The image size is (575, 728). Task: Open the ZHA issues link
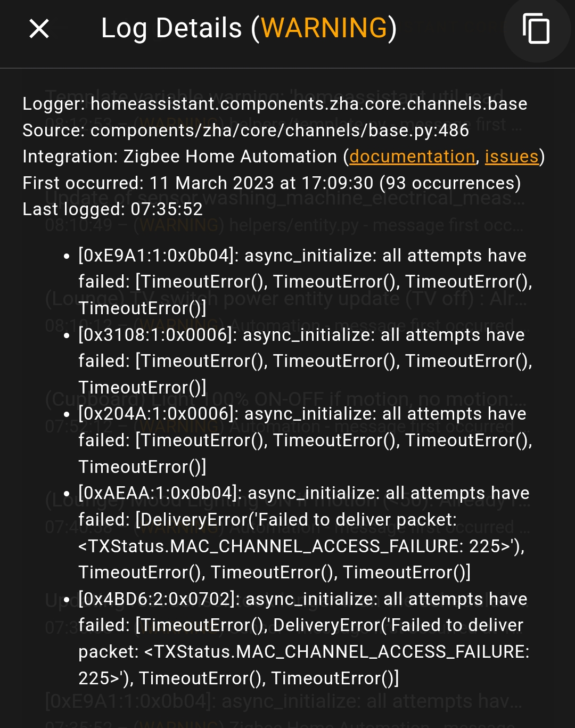click(511, 156)
